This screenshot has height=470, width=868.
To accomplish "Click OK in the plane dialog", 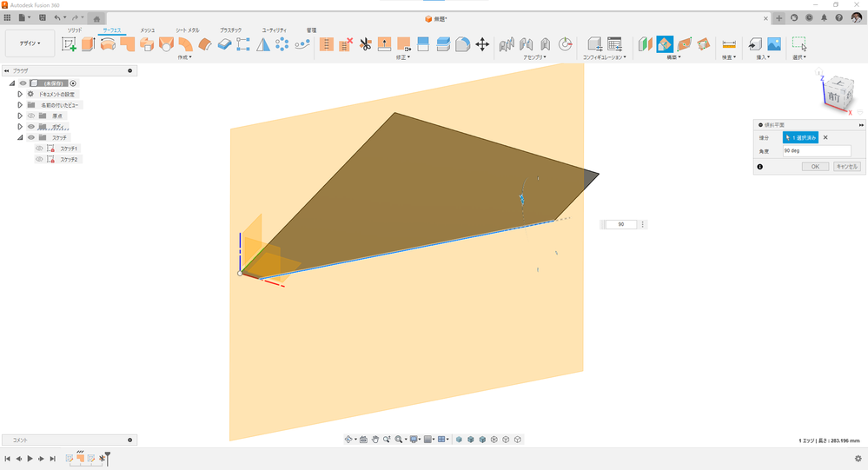I will coord(815,167).
